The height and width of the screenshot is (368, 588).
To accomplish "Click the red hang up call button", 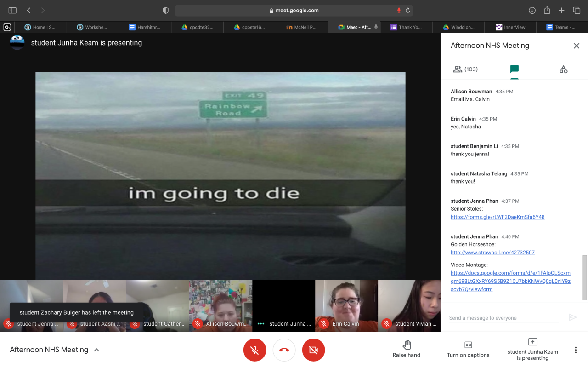I will [284, 350].
